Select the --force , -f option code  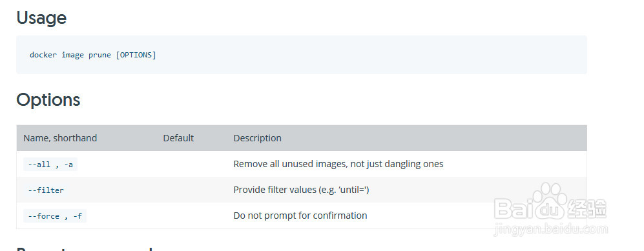tap(55, 216)
